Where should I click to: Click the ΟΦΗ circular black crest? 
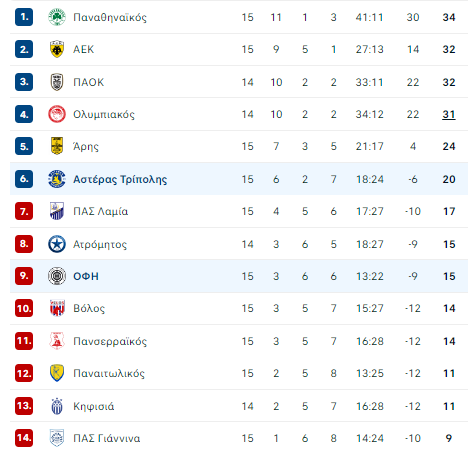pos(57,276)
